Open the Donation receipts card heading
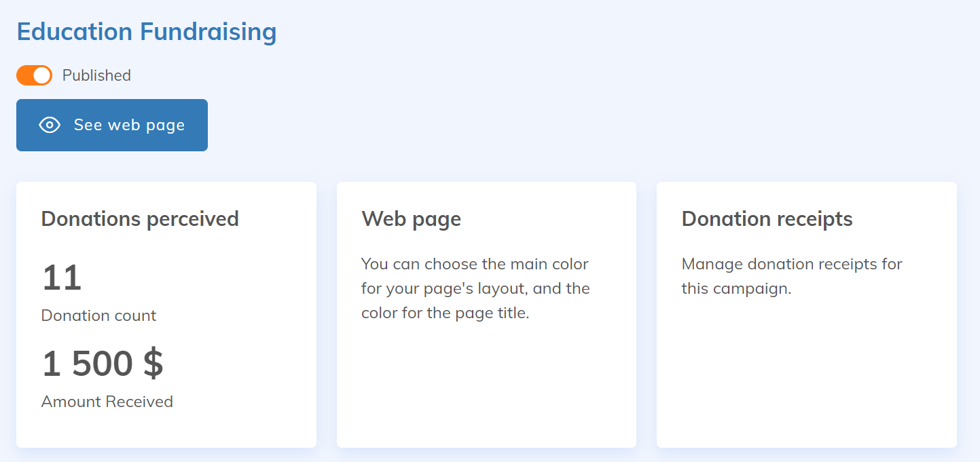980x462 pixels. (767, 219)
